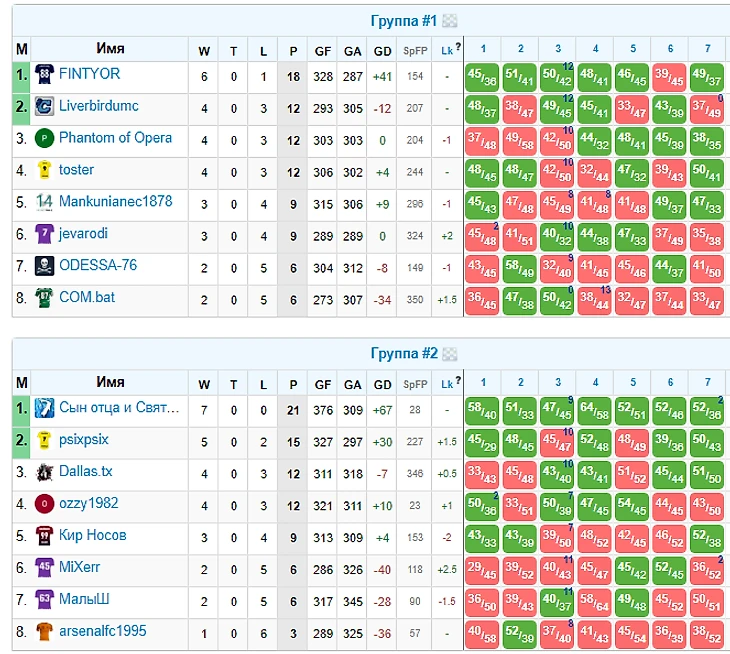Click Phantom of Opera's green round avatar
The height and width of the screenshot is (654, 730).
click(45, 139)
